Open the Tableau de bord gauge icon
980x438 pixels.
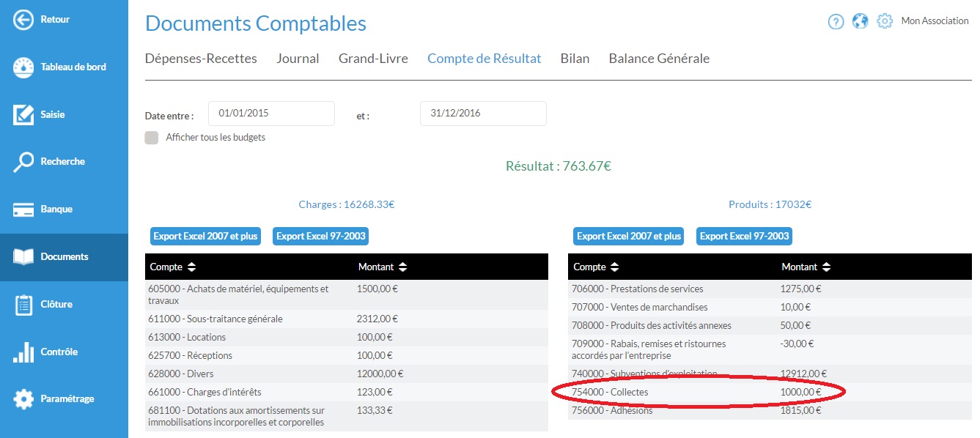tap(23, 67)
